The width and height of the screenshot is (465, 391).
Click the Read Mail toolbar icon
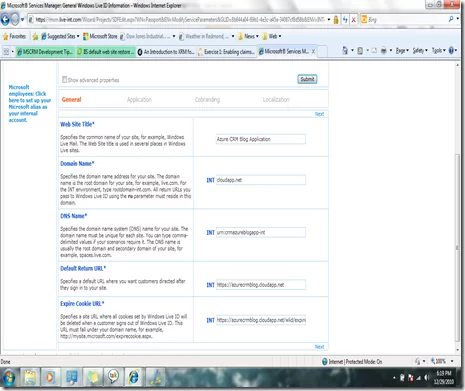coord(374,51)
